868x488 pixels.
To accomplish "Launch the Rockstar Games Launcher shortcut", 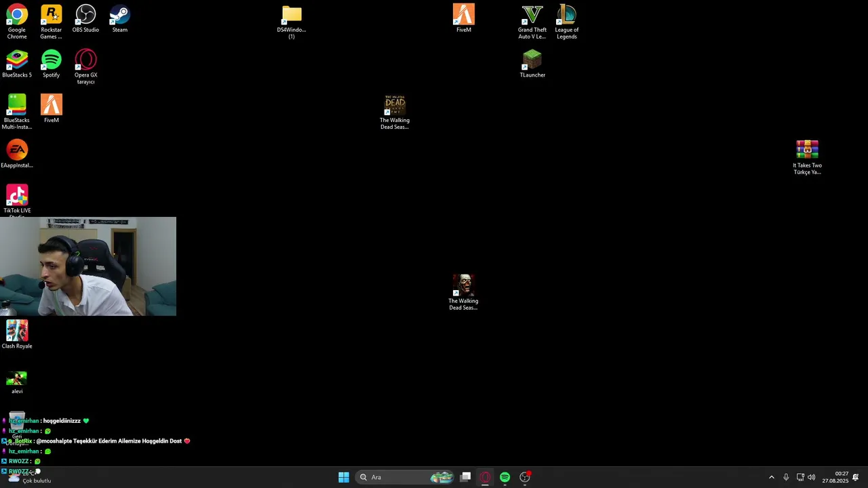I will click(52, 22).
